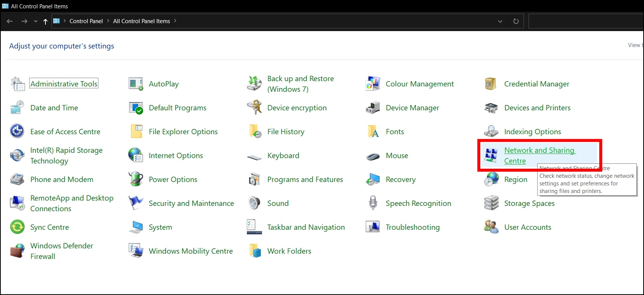
Task: Open the RemoteApp and Desktop Connections link
Action: click(x=72, y=203)
